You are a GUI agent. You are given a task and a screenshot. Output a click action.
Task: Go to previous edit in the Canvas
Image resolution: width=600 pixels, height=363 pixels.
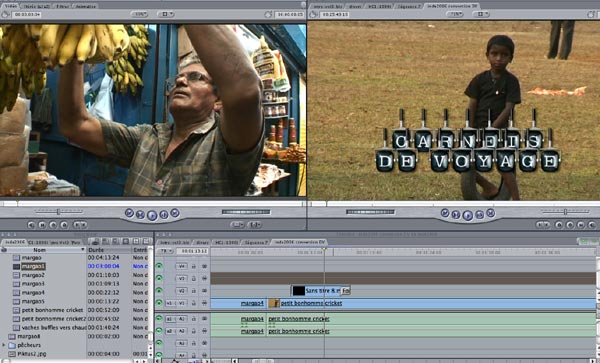coord(445,213)
